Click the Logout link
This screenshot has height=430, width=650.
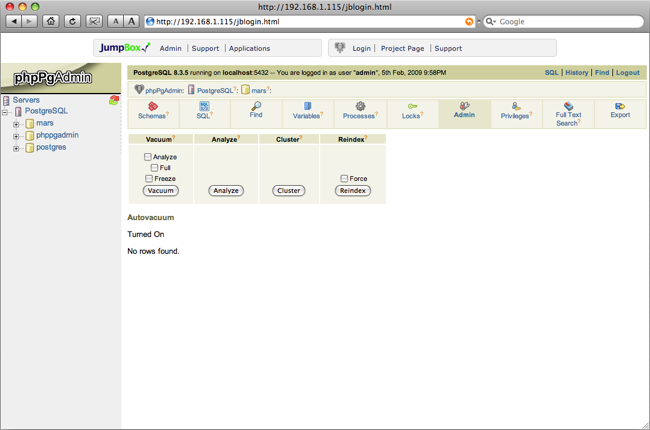coord(627,73)
